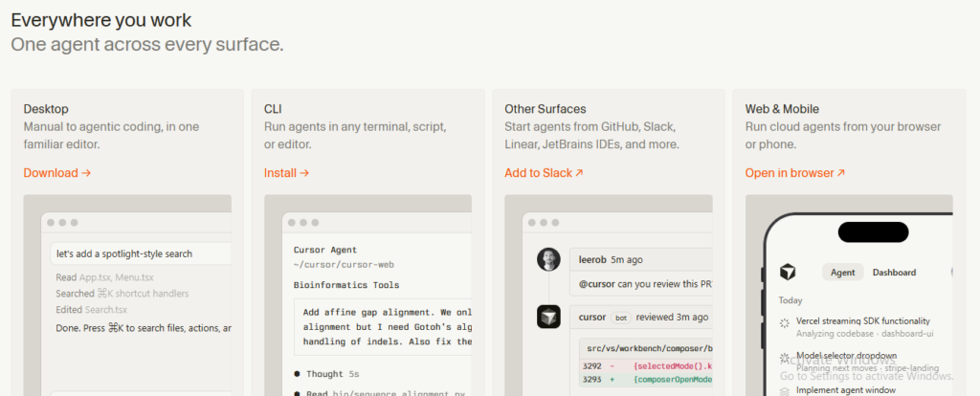
Task: Click the 'Done. Press ⌘K to search' message
Action: coord(144,327)
